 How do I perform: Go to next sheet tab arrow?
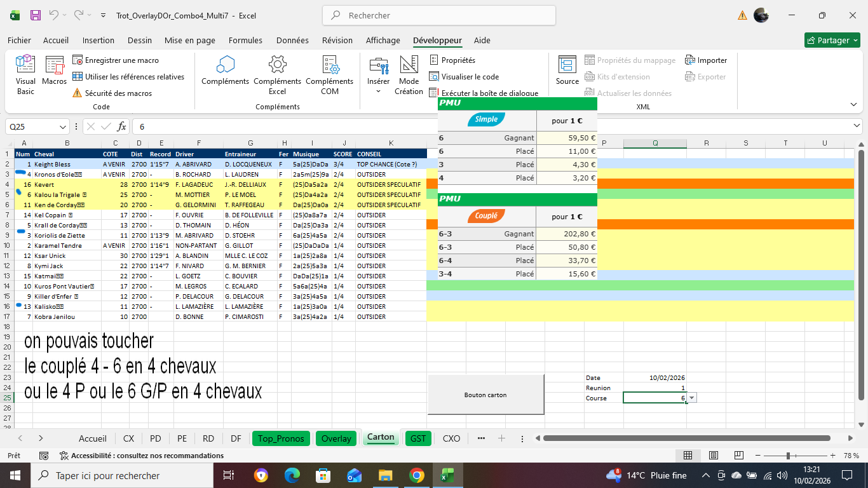(41, 438)
